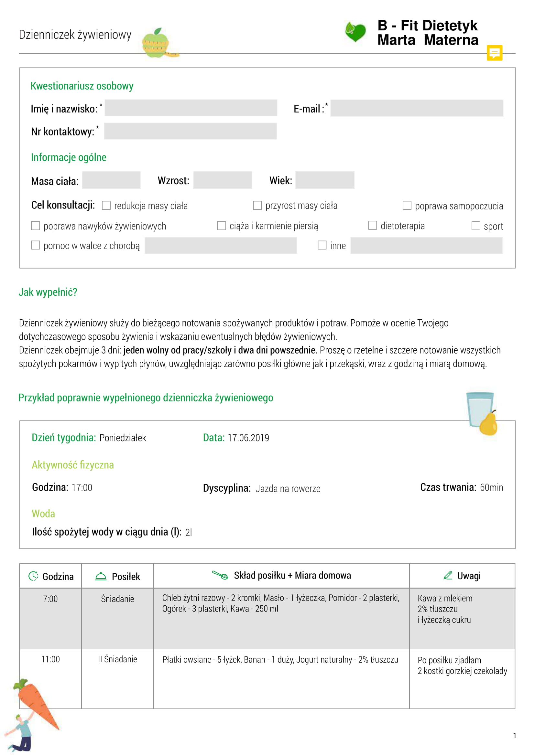Click the 'Imię i nazwisko' text field
The image size is (535, 756).
pyautogui.click(x=191, y=108)
